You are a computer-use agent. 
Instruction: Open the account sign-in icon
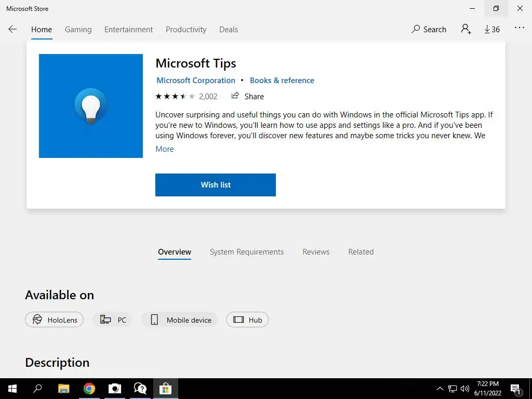tap(466, 29)
